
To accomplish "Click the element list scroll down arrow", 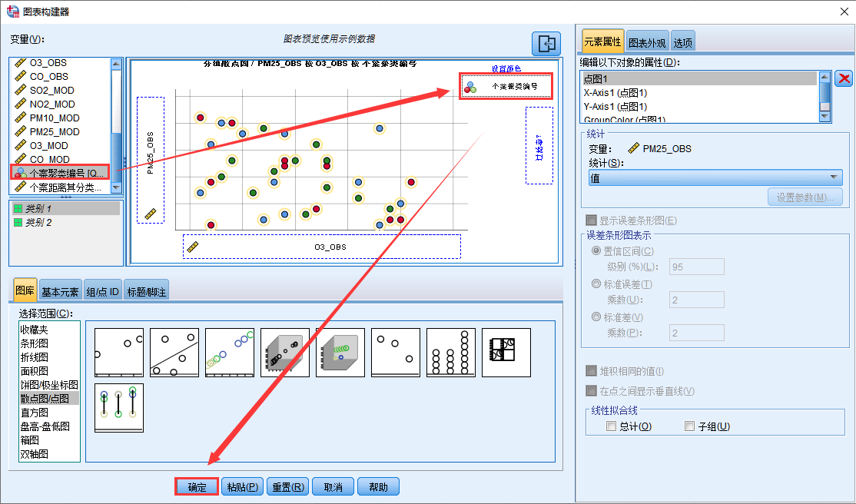I will [825, 116].
